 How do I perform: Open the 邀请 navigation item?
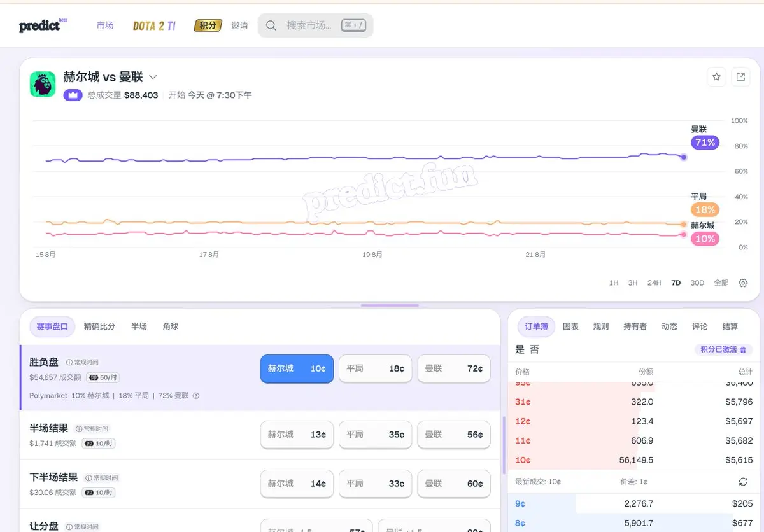coord(239,25)
